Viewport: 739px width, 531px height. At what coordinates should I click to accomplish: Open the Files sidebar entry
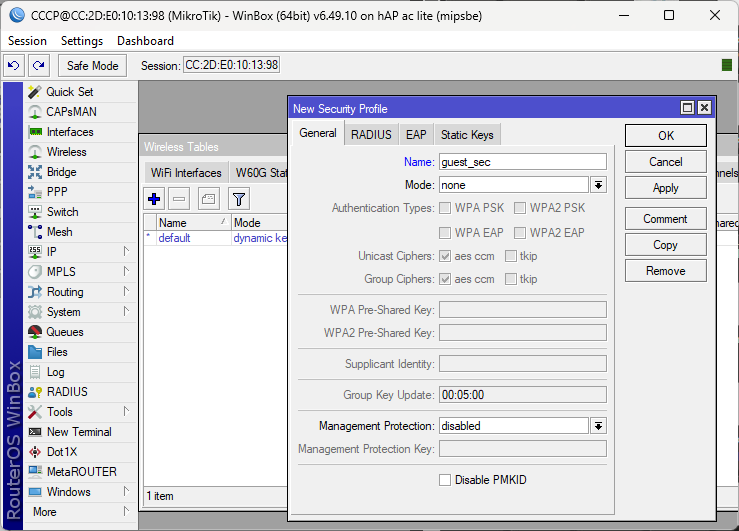click(x=81, y=352)
